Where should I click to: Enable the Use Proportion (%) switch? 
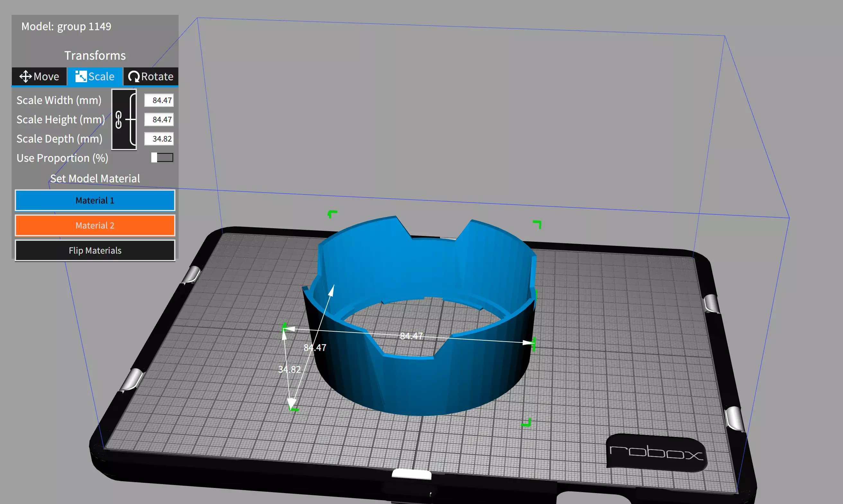point(162,158)
